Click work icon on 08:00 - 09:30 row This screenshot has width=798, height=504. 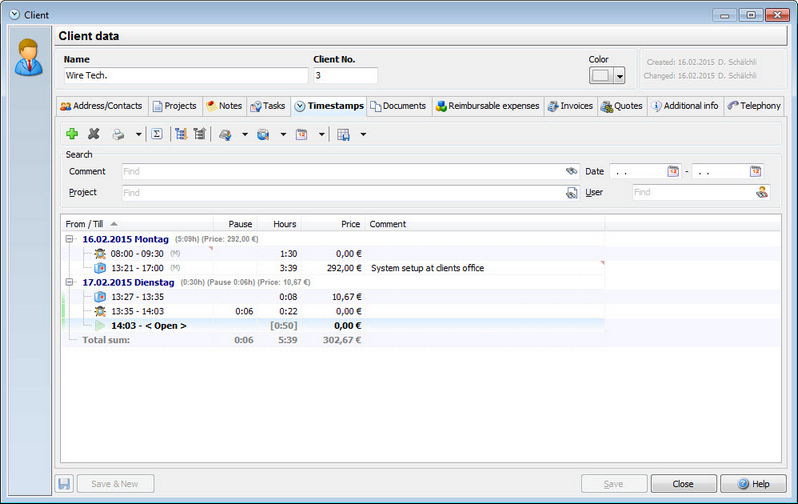100,254
